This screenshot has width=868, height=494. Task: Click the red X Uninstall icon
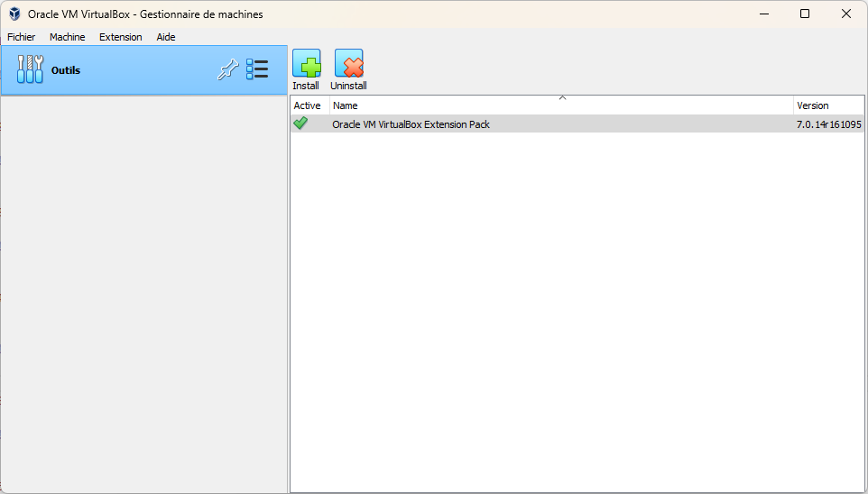coord(348,64)
